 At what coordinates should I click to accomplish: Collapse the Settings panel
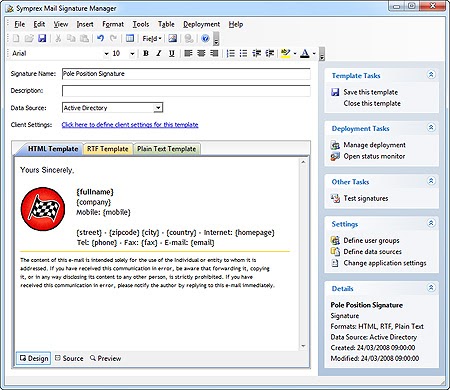[x=431, y=223]
